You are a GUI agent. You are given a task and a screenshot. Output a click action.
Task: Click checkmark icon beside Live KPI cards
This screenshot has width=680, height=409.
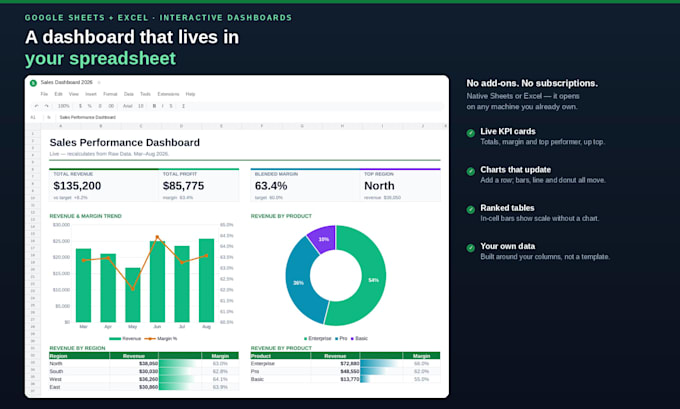click(471, 133)
